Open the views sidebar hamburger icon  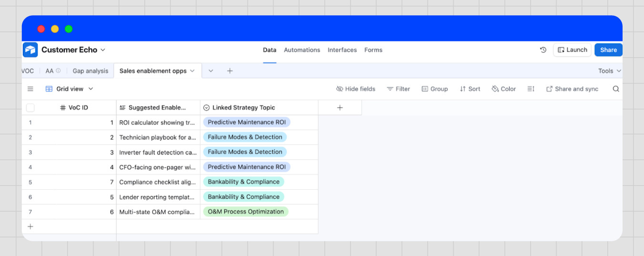coord(30,89)
